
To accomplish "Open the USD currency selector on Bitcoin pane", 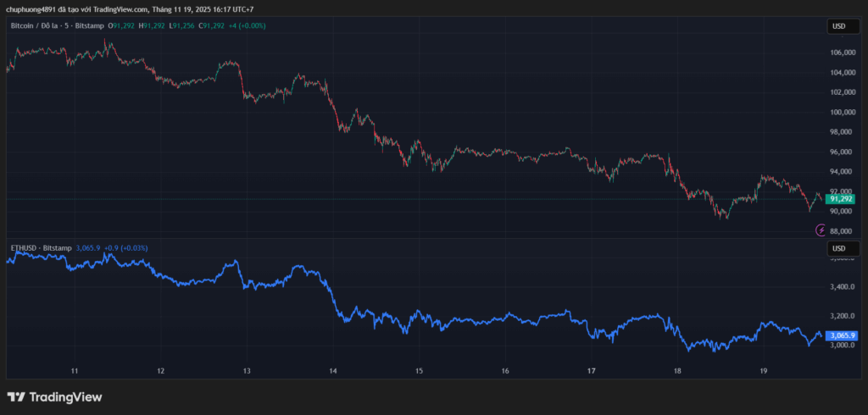I will point(838,26).
